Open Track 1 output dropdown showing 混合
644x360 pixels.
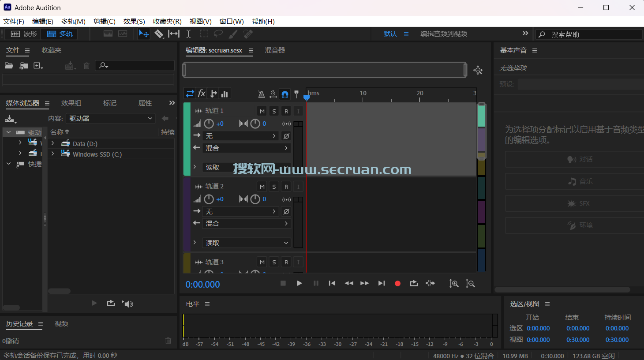[x=247, y=148]
